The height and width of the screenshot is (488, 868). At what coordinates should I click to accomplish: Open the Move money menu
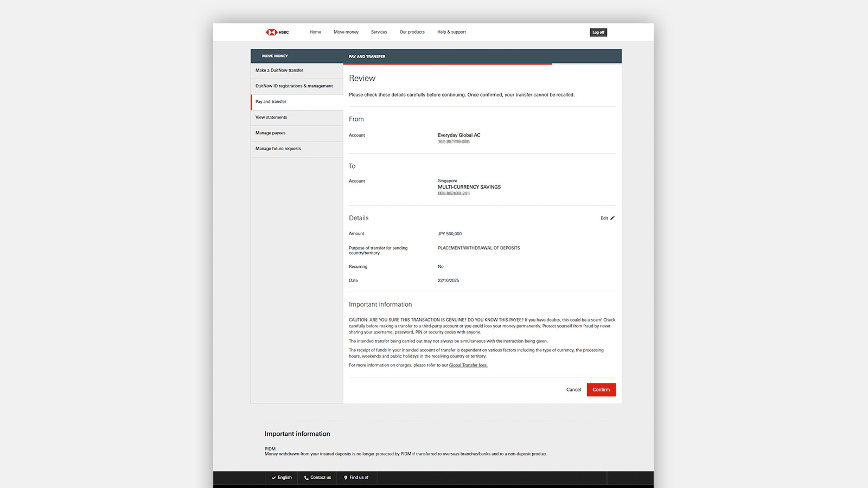(x=346, y=32)
